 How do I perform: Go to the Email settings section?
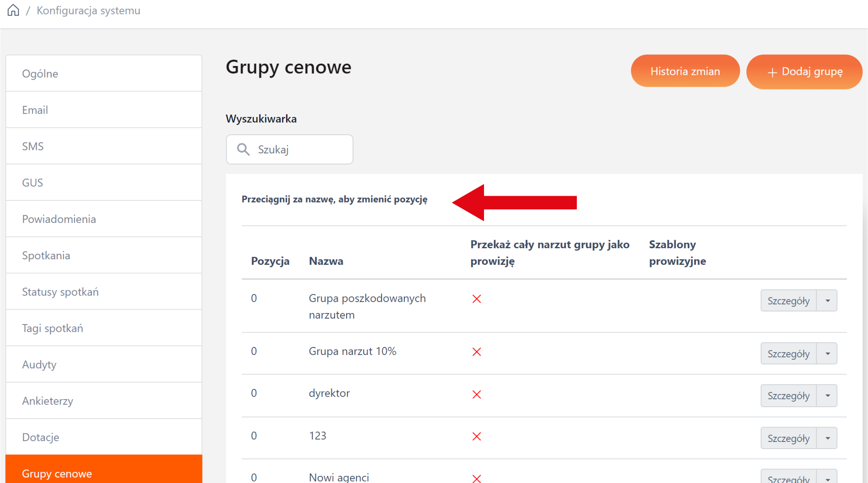point(104,110)
